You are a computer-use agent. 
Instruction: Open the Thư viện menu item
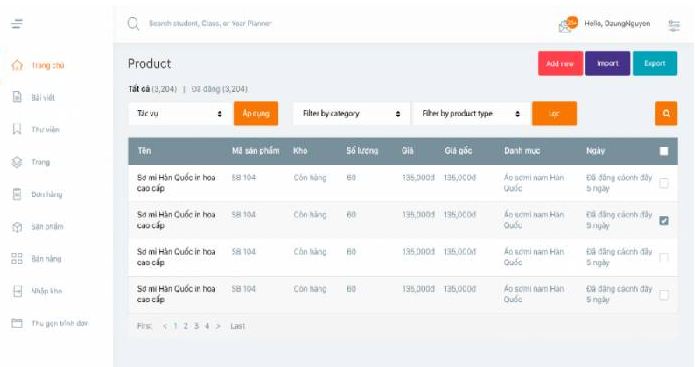(x=45, y=129)
